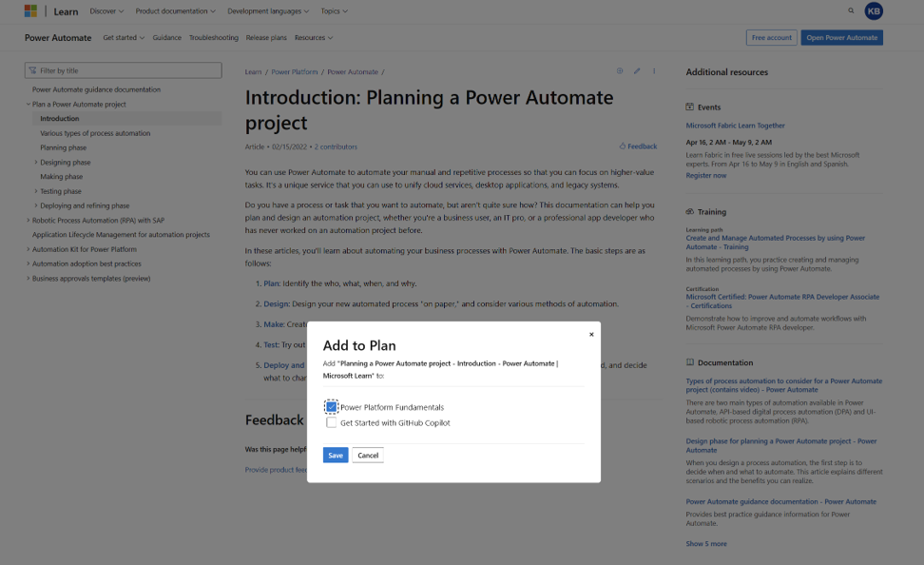This screenshot has width=924, height=565.
Task: Click the edit pencil icon above the article
Action: 636,69
